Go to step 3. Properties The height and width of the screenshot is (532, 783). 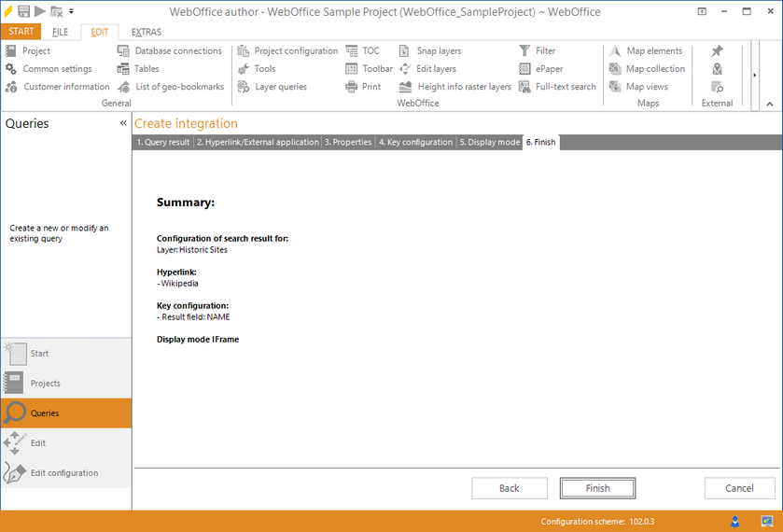tap(348, 143)
